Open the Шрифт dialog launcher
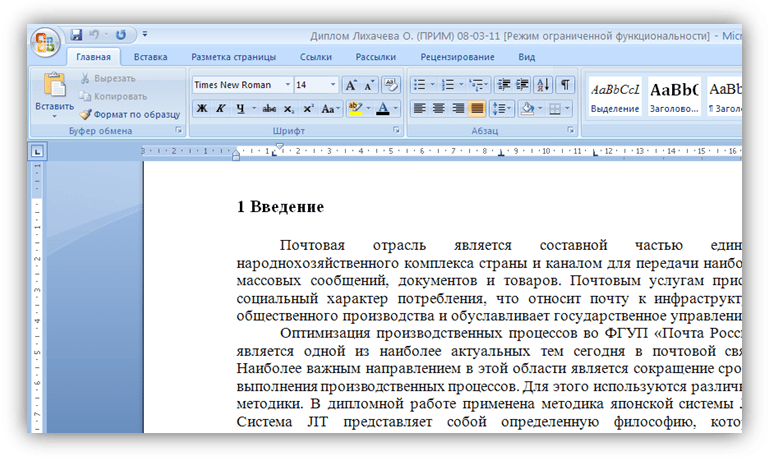Image resolution: width=768 pixels, height=457 pixels. (396, 130)
